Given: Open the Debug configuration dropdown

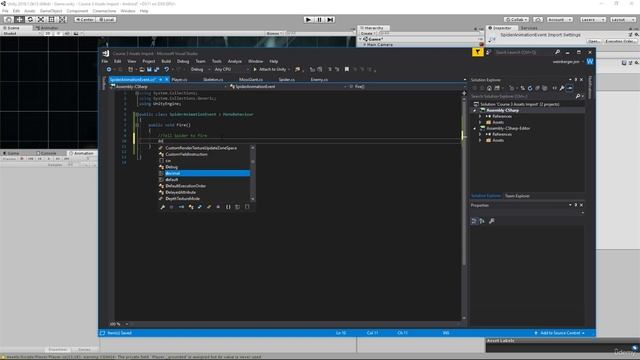Looking at the screenshot, I should pyautogui.click(x=200, y=69).
